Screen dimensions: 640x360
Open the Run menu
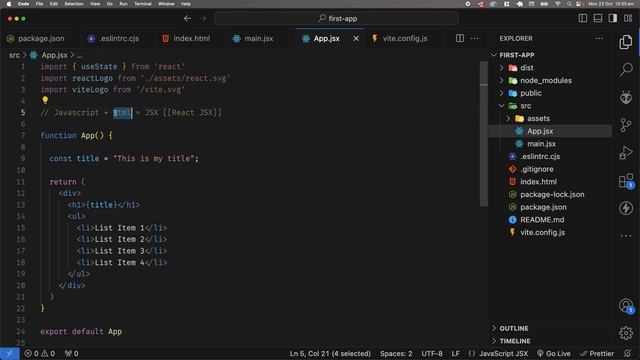[x=123, y=4]
